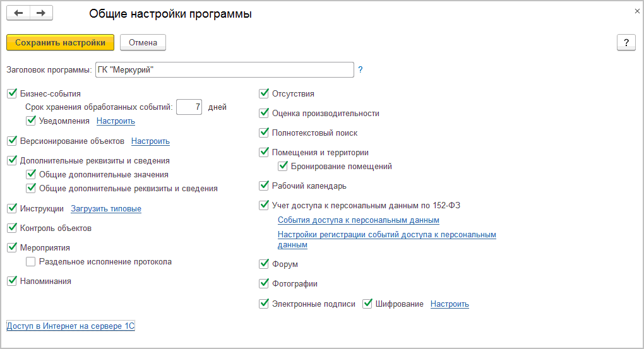
Task: Open Настроить link next to Уведомления
Action: (x=116, y=121)
